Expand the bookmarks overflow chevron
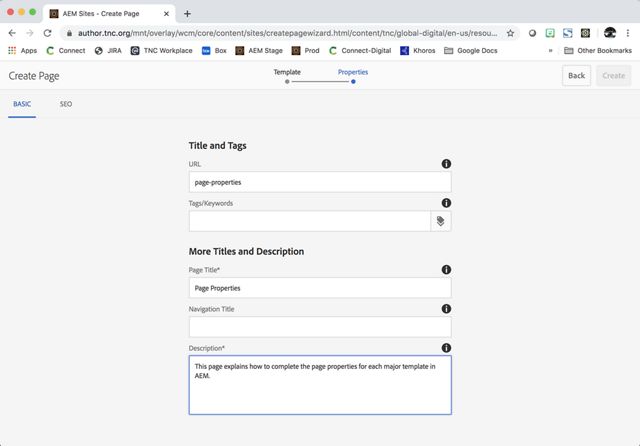This screenshot has width=640, height=446. point(550,50)
